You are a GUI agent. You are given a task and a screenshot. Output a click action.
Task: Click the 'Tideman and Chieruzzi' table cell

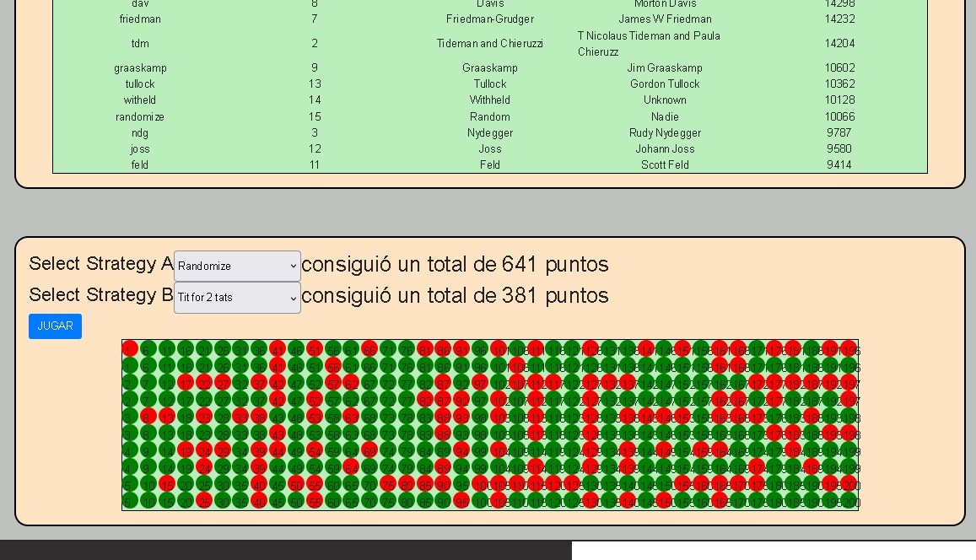490,44
